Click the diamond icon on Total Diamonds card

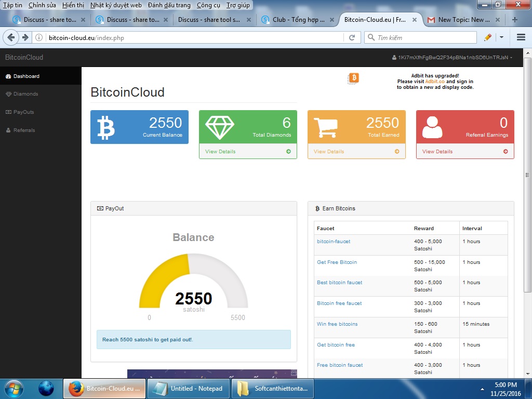220,128
